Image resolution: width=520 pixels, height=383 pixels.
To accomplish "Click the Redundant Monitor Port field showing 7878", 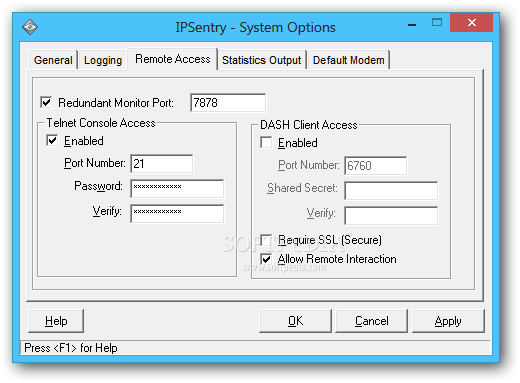I will 228,103.
